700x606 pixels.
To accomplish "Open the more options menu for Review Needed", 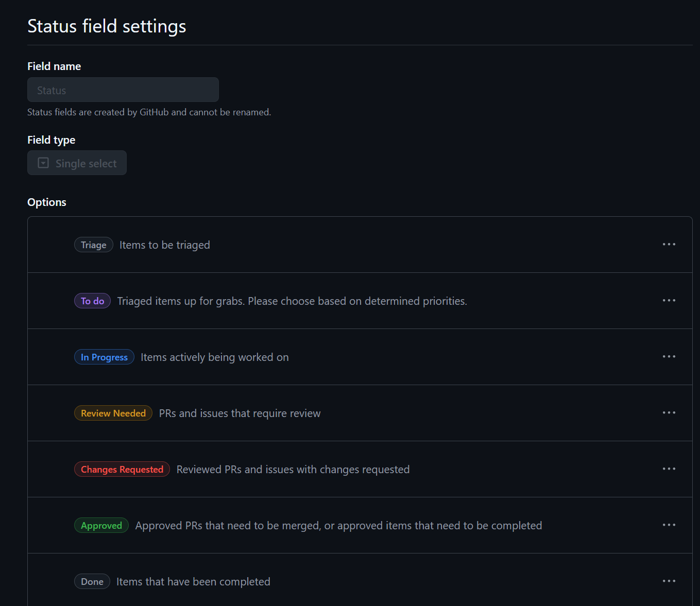I will pyautogui.click(x=669, y=413).
